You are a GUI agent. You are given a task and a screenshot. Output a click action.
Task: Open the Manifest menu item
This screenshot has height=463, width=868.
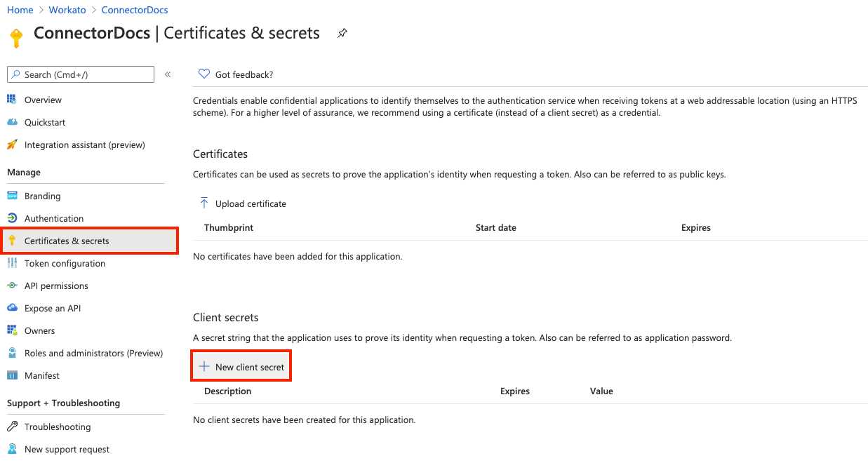click(x=42, y=375)
